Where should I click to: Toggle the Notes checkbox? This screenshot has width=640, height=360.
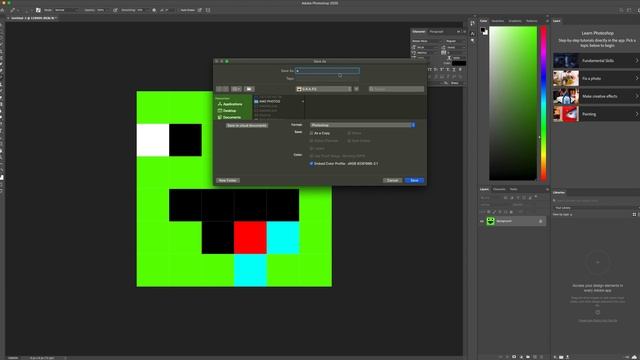click(349, 133)
